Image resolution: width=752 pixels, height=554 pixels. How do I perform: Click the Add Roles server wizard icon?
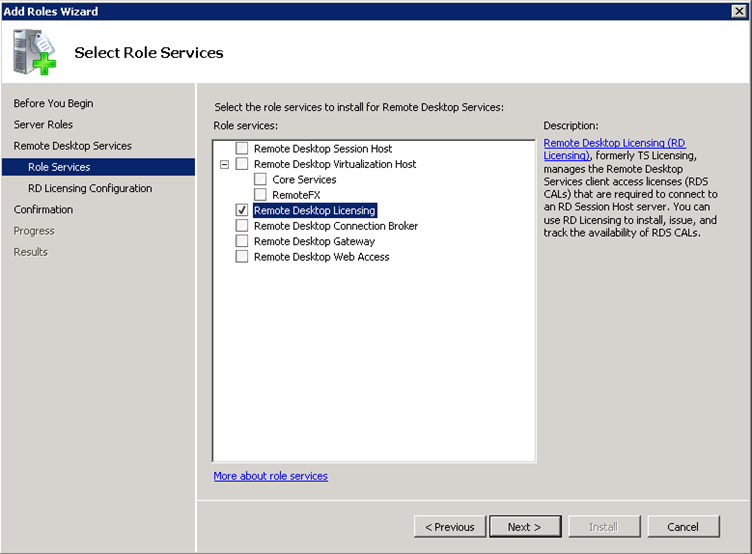35,52
